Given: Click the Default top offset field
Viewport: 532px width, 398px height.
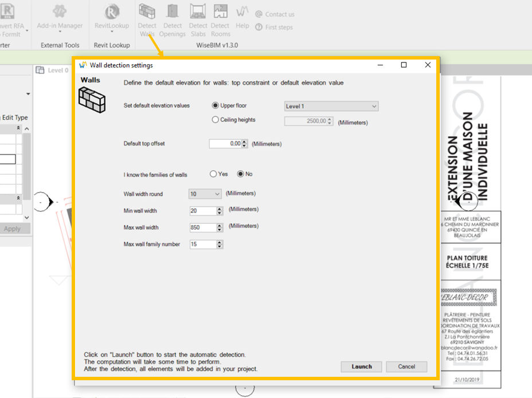Looking at the screenshot, I should pos(225,144).
